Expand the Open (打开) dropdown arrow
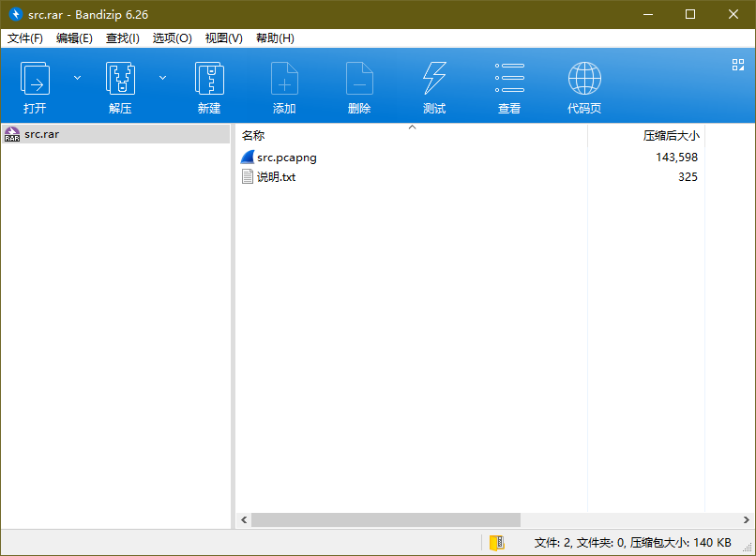The image size is (756, 556). coord(77,78)
